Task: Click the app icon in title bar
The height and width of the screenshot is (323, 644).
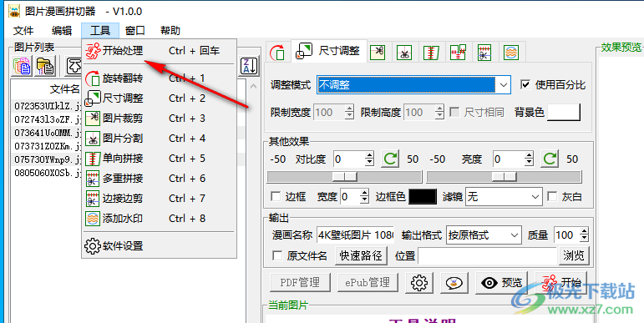Action: [14, 11]
